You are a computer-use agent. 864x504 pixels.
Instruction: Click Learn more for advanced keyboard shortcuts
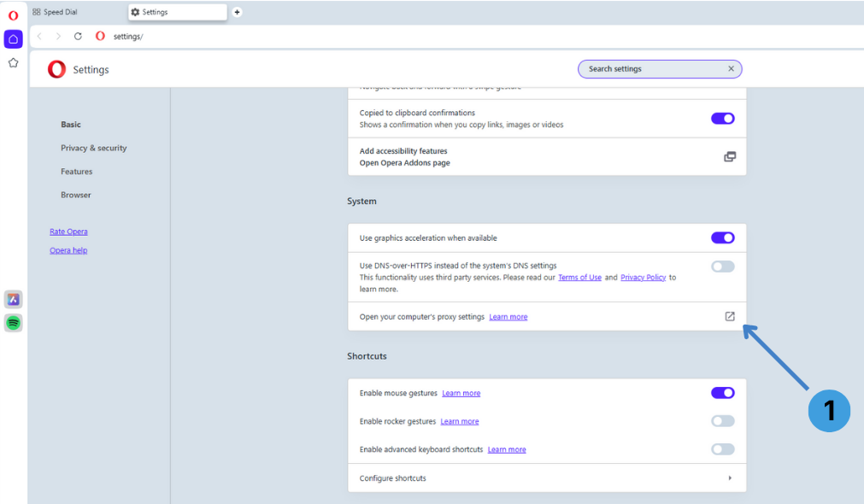pyautogui.click(x=507, y=449)
